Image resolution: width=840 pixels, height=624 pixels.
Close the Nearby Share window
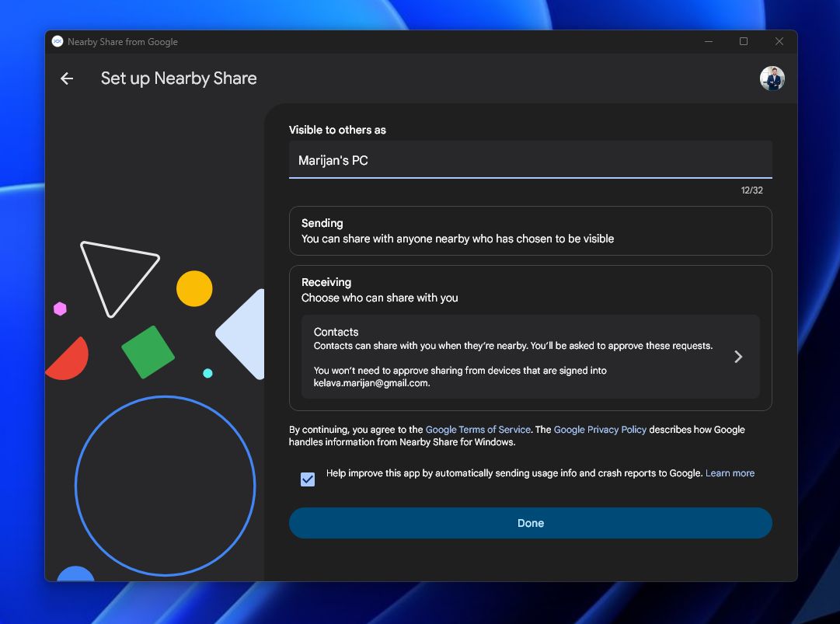tap(779, 41)
